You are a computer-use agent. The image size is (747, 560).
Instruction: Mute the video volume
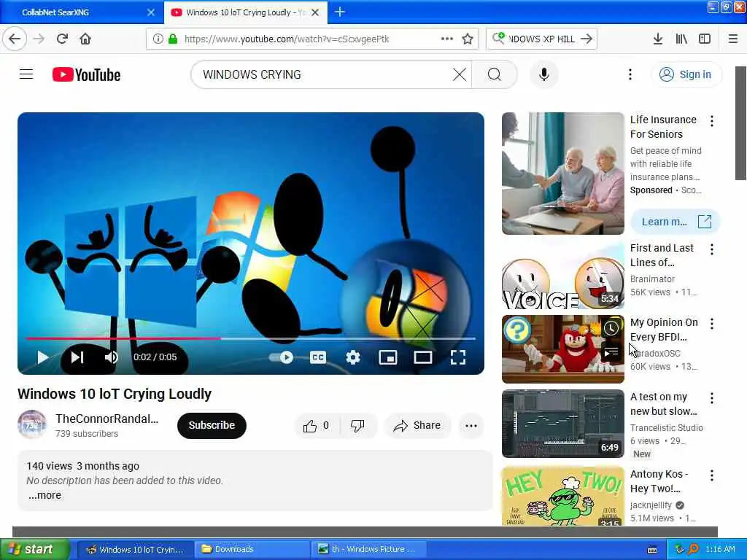(111, 357)
